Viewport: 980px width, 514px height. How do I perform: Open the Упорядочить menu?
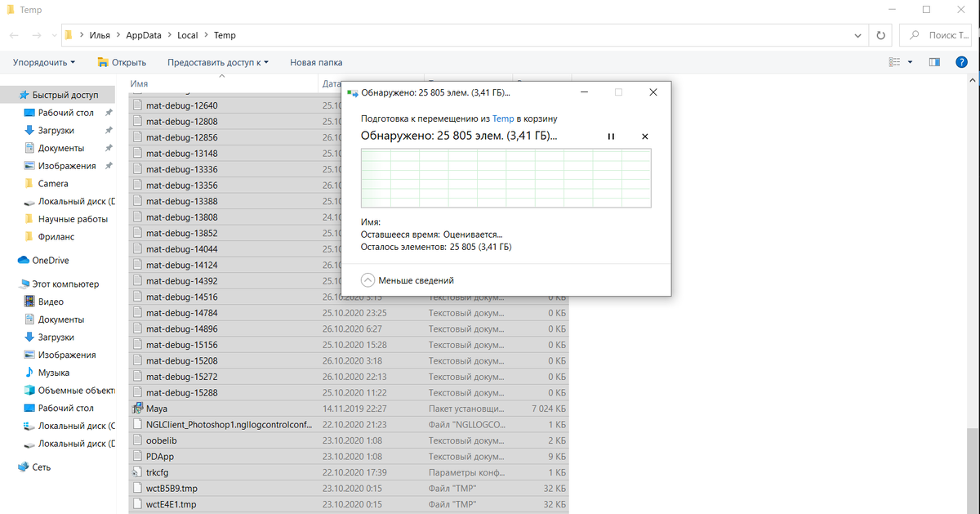point(44,62)
